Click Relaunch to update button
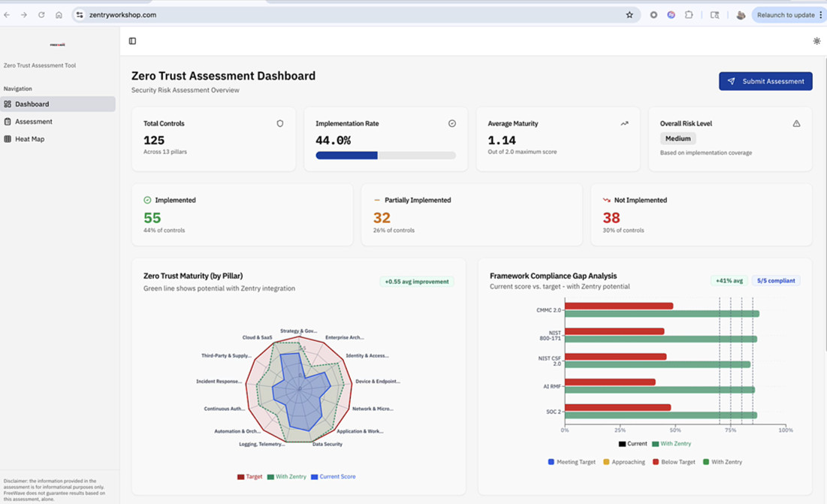The image size is (827, 504). [x=785, y=15]
